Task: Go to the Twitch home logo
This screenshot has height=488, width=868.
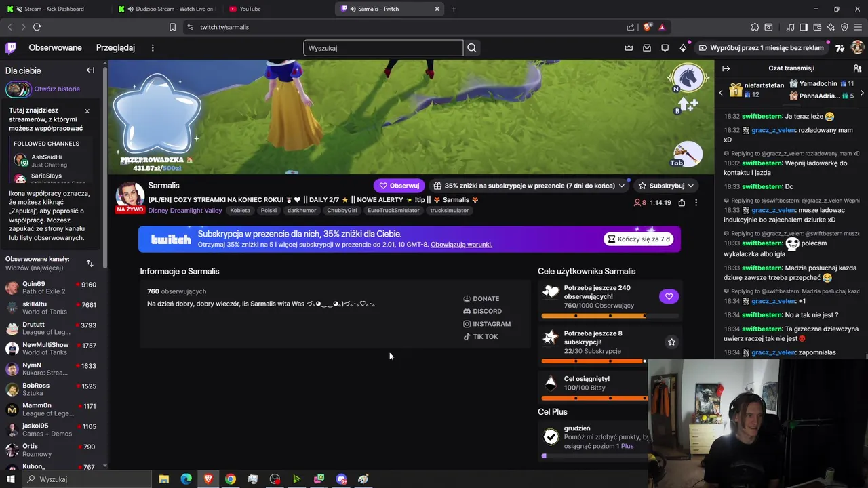Action: pos(11,47)
